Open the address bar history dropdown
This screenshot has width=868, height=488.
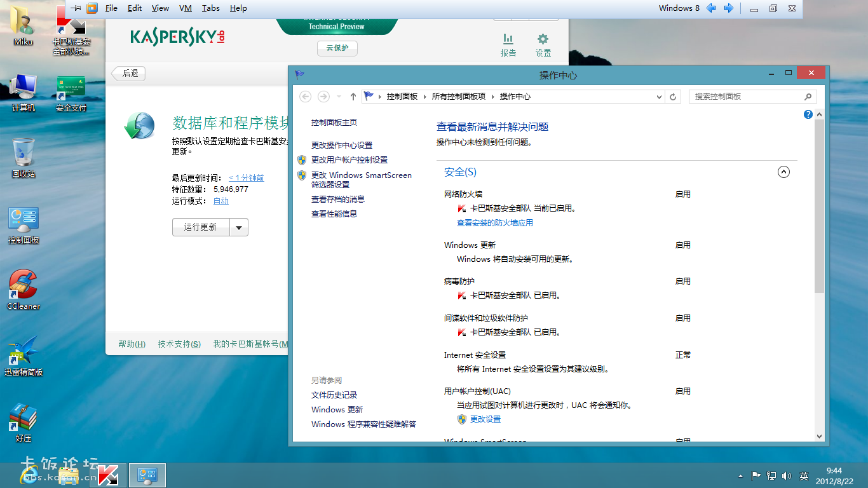tap(659, 97)
